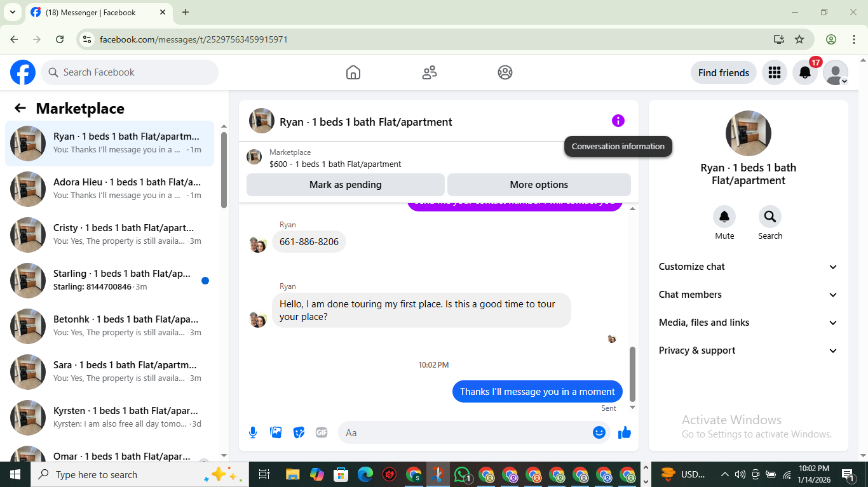Image resolution: width=868 pixels, height=487 pixels.
Task: Open the emoji picker in message box
Action: (x=599, y=432)
